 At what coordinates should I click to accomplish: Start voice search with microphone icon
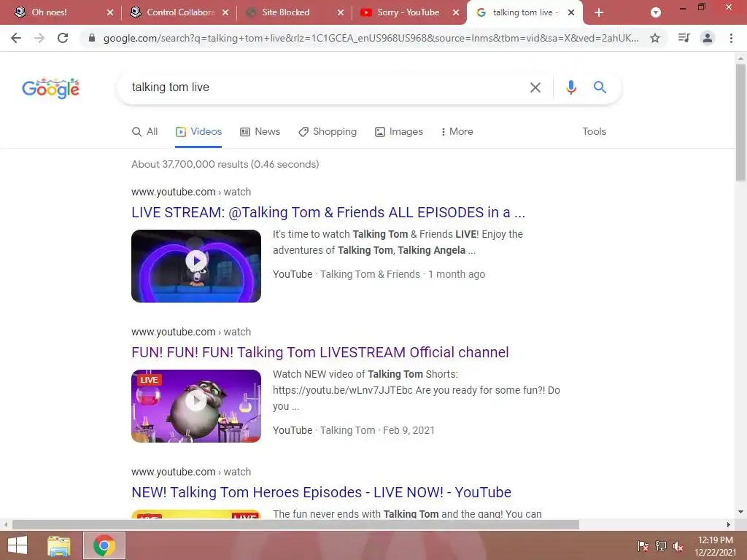(x=571, y=87)
